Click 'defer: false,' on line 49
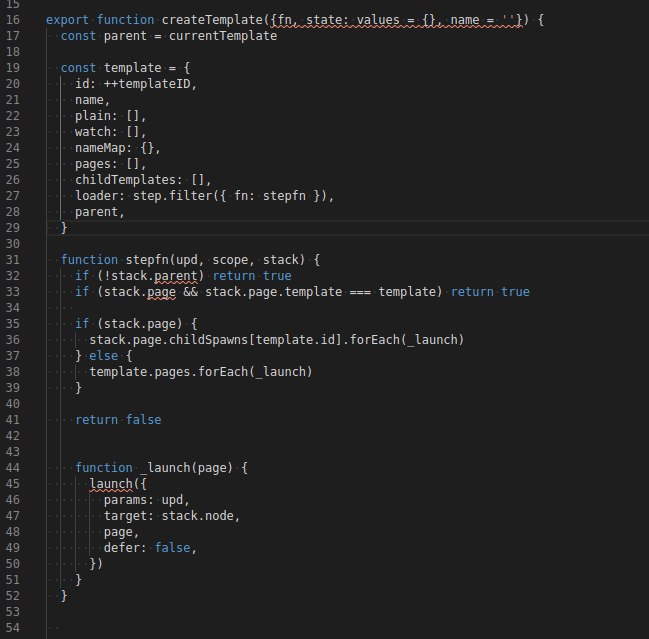The image size is (649, 639). click(150, 548)
